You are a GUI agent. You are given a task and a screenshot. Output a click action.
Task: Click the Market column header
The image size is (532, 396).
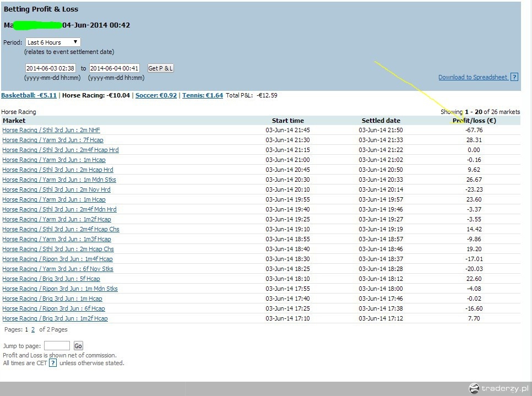pos(14,121)
